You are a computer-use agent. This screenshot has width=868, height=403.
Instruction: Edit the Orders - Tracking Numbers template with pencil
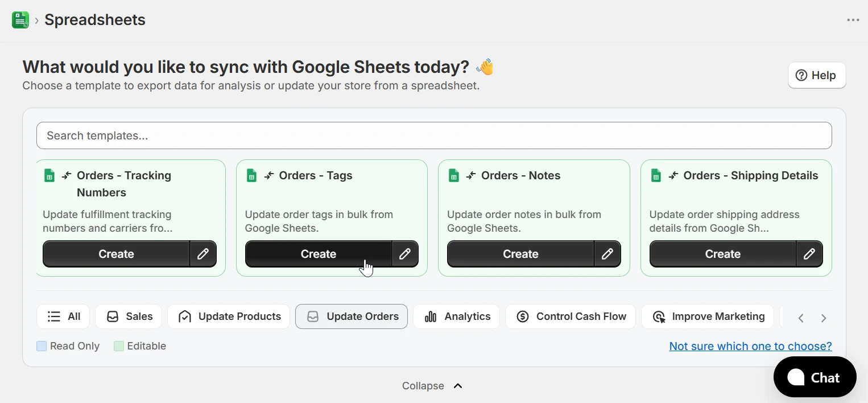203,254
